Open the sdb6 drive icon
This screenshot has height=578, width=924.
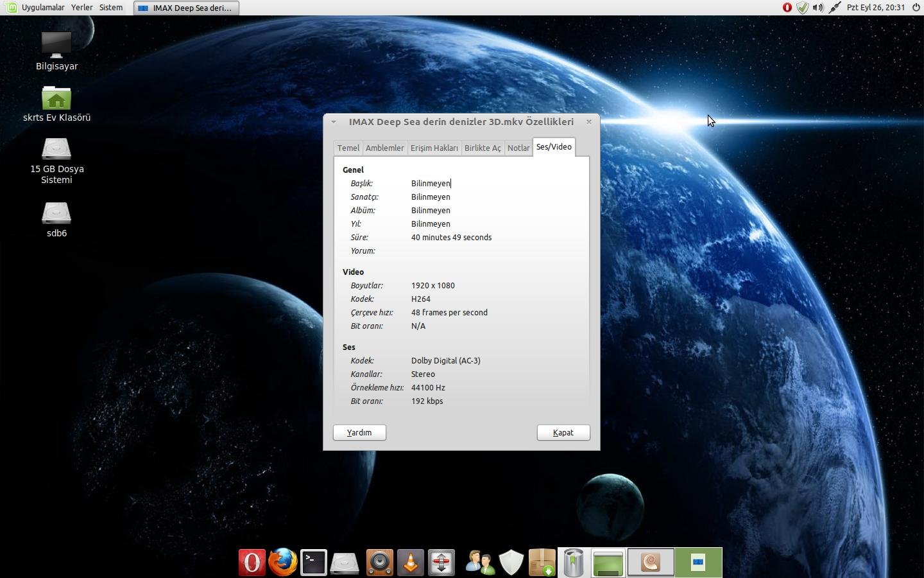pyautogui.click(x=56, y=220)
